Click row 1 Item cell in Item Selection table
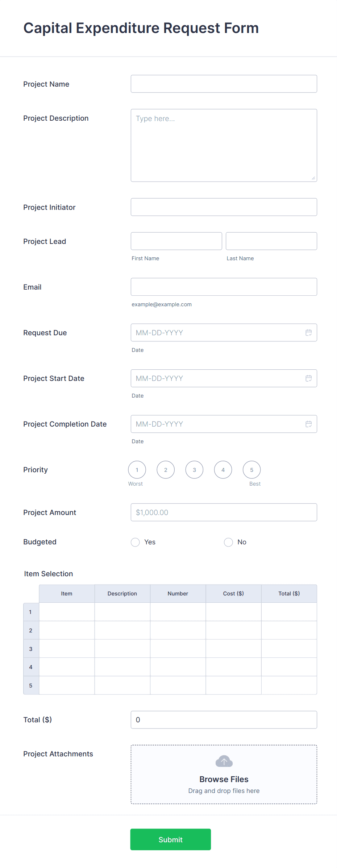Viewport: 337px width, 868px height. pyautogui.click(x=66, y=611)
